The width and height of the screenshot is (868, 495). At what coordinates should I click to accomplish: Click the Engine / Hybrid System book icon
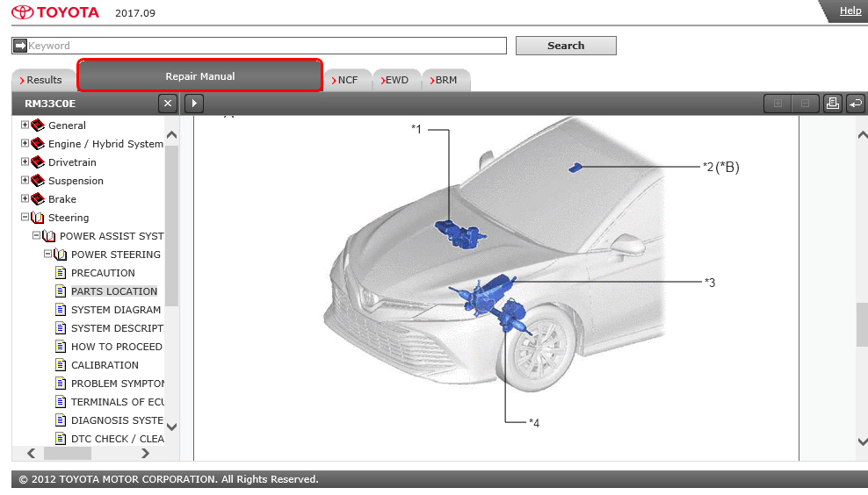tap(38, 144)
